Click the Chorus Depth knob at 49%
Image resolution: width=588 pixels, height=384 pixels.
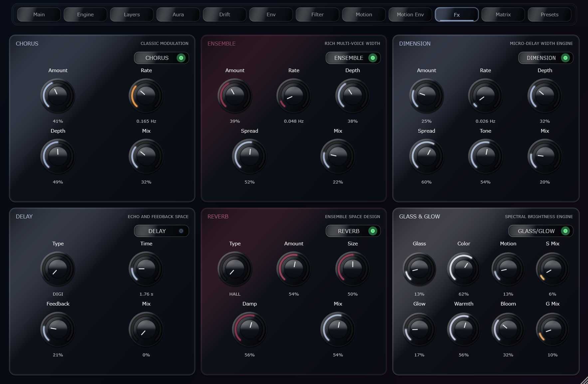(x=58, y=156)
